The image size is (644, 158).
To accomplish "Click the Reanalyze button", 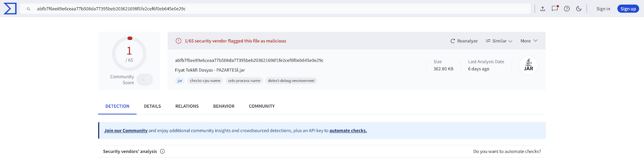I will (x=464, y=41).
